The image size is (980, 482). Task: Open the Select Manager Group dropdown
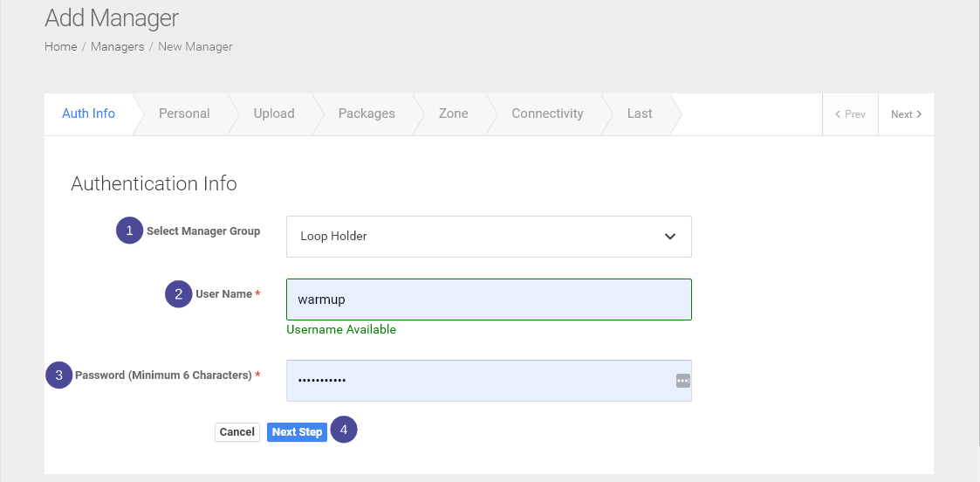[x=489, y=237]
